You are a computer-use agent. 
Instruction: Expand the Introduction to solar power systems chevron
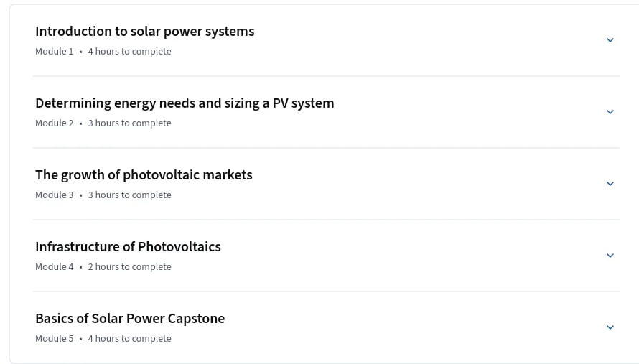(610, 40)
